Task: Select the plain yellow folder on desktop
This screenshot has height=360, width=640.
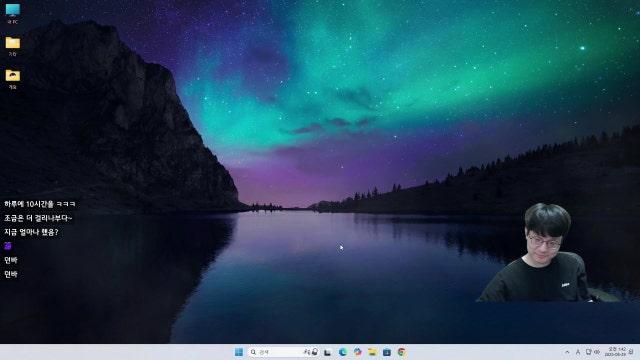Action: click(x=13, y=46)
